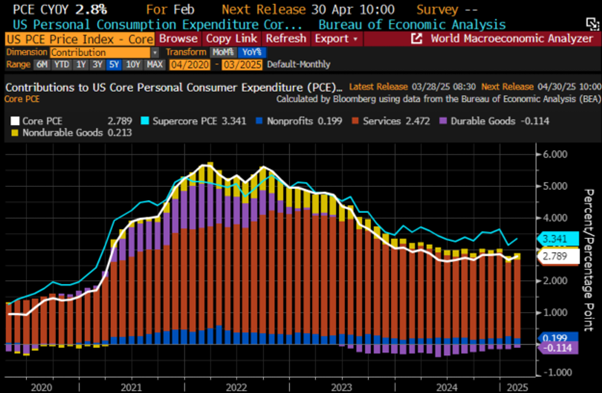
Task: Click Latest Release 03/28/25 08:30 text
Action: [412, 87]
